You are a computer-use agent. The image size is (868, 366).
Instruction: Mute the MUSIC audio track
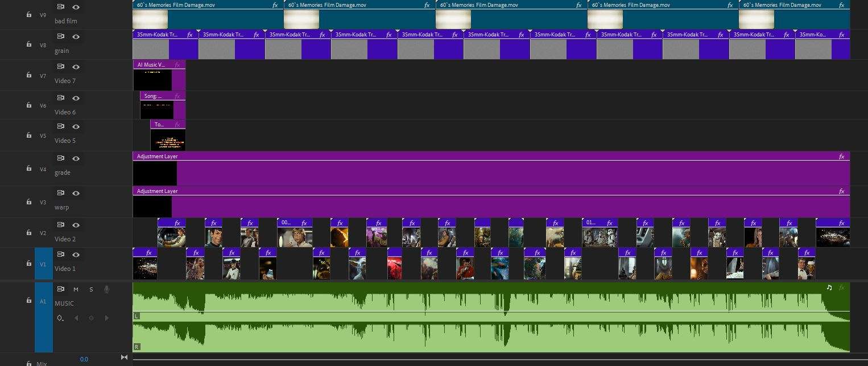[x=76, y=289]
